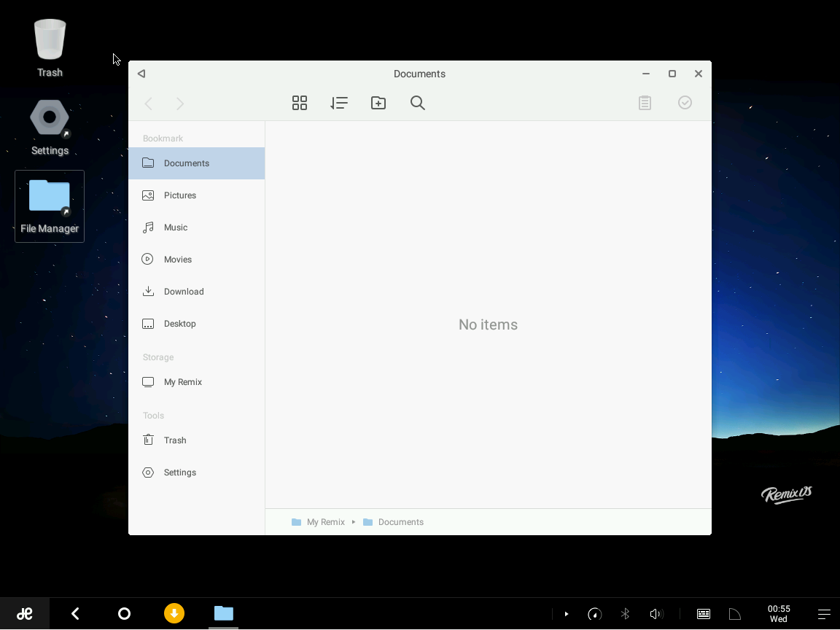The height and width of the screenshot is (630, 840).
Task: Mute the system volume
Action: point(656,613)
